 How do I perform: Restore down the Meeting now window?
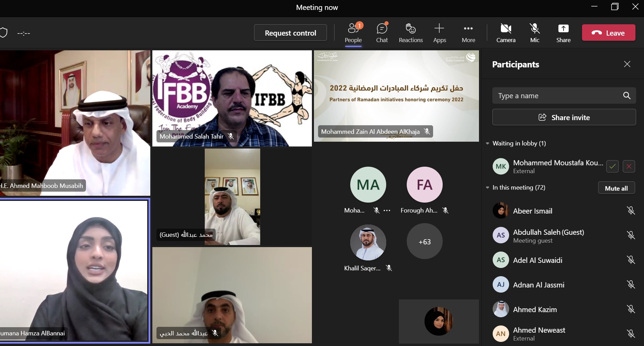pyautogui.click(x=615, y=7)
